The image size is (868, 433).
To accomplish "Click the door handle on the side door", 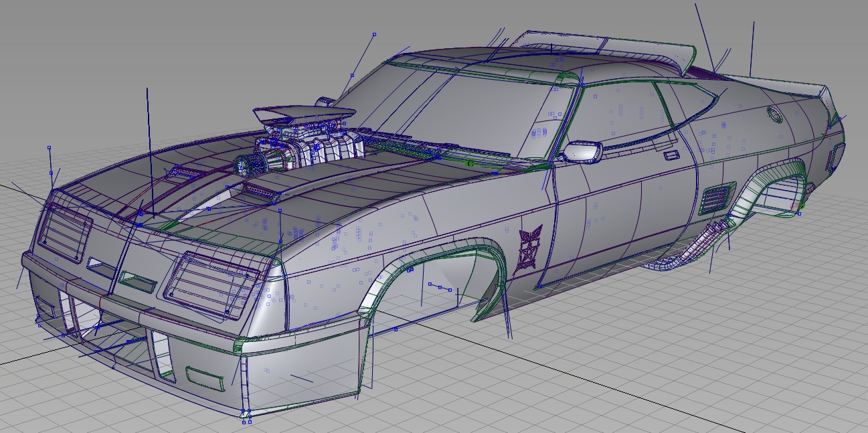I will (x=671, y=155).
